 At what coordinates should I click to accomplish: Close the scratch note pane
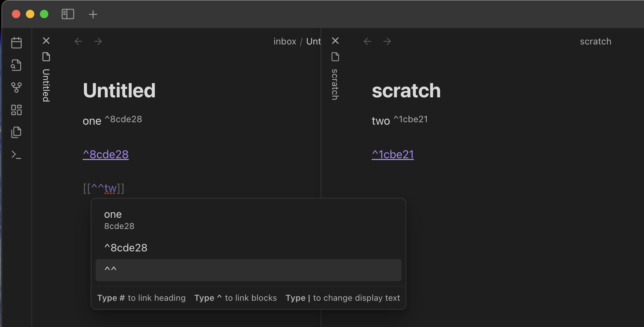tap(335, 41)
